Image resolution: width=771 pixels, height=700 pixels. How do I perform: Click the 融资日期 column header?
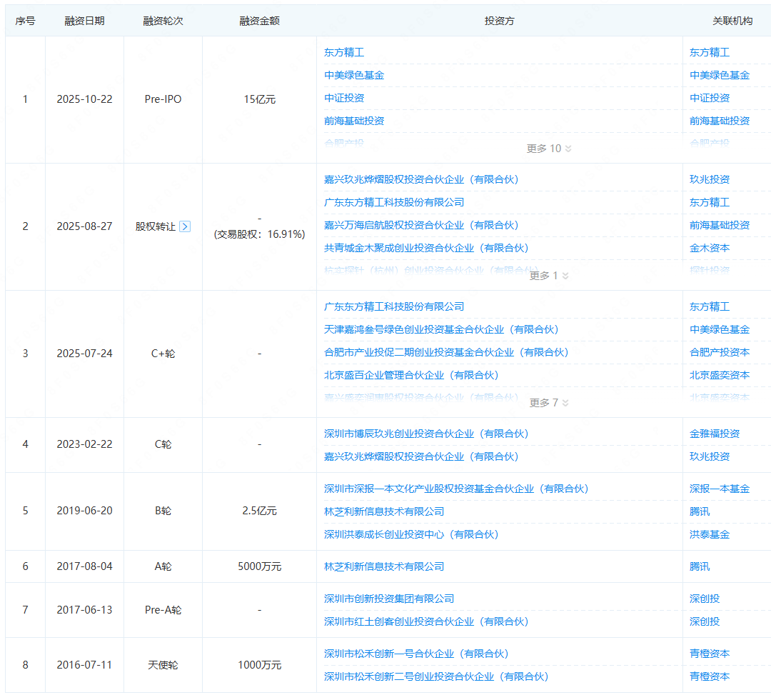pyautogui.click(x=84, y=21)
